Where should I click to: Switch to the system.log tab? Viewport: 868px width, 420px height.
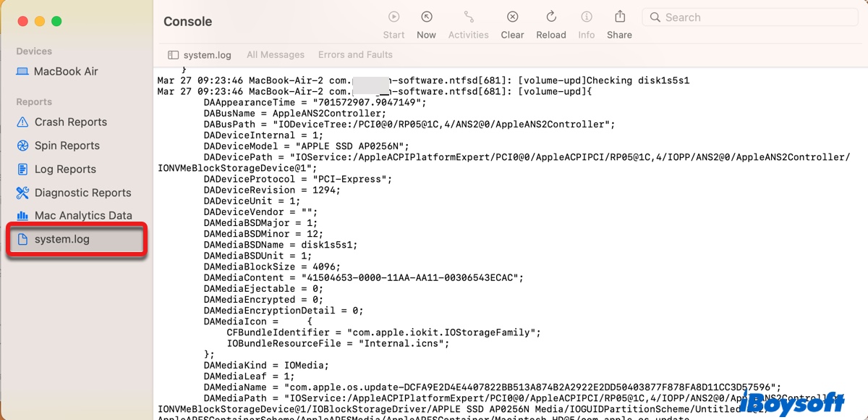tap(200, 55)
